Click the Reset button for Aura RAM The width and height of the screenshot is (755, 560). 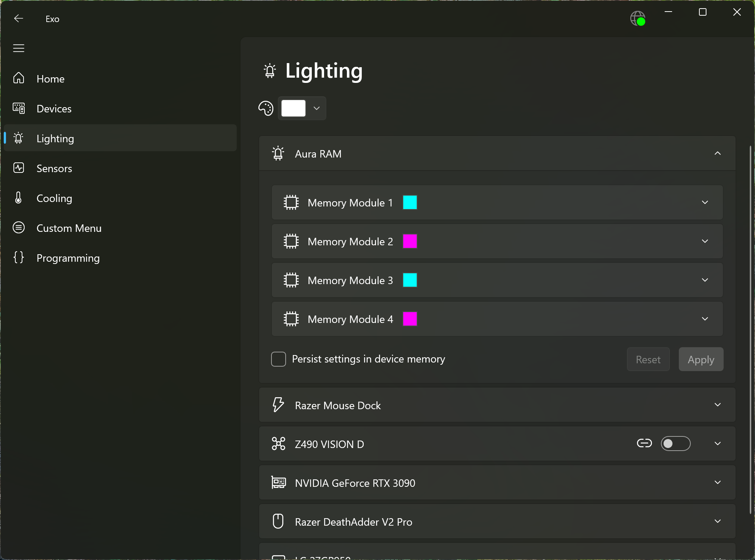(647, 359)
